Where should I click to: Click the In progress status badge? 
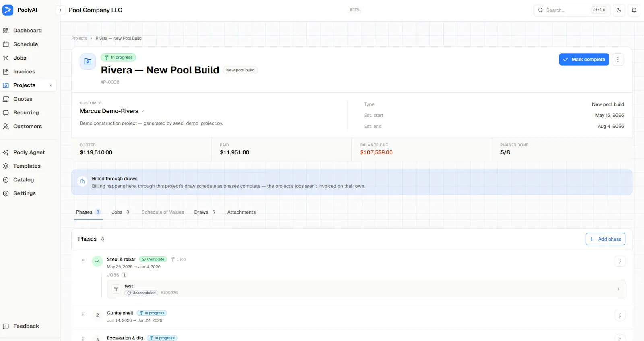(118, 58)
